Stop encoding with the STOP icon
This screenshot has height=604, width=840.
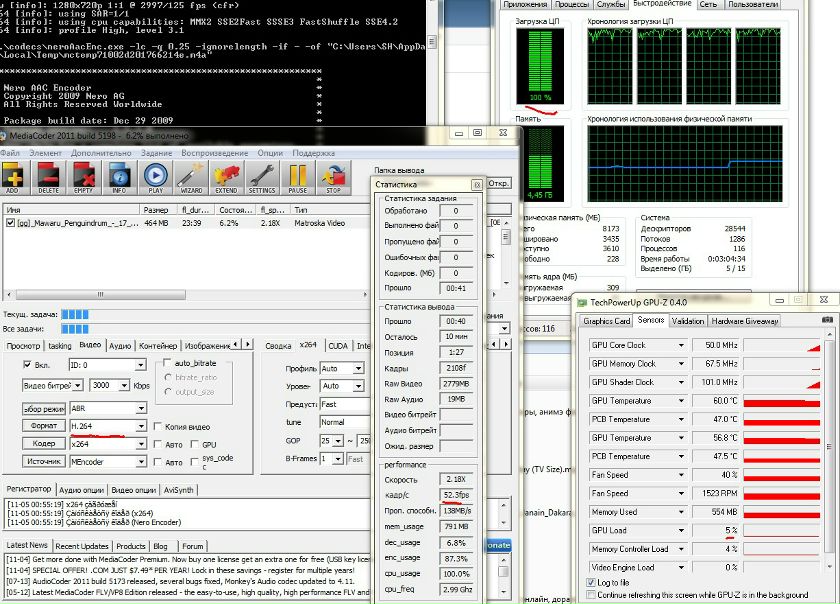click(x=333, y=177)
